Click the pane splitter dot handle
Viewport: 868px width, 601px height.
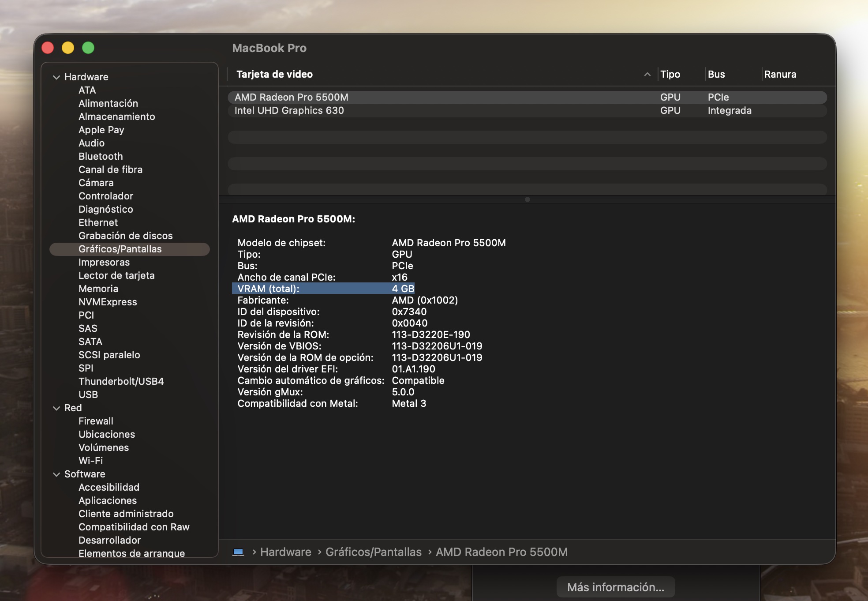[527, 199]
